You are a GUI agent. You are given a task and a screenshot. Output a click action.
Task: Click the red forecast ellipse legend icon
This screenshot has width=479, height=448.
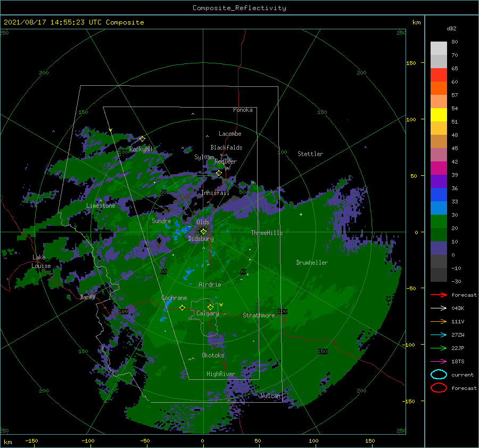[x=439, y=388]
